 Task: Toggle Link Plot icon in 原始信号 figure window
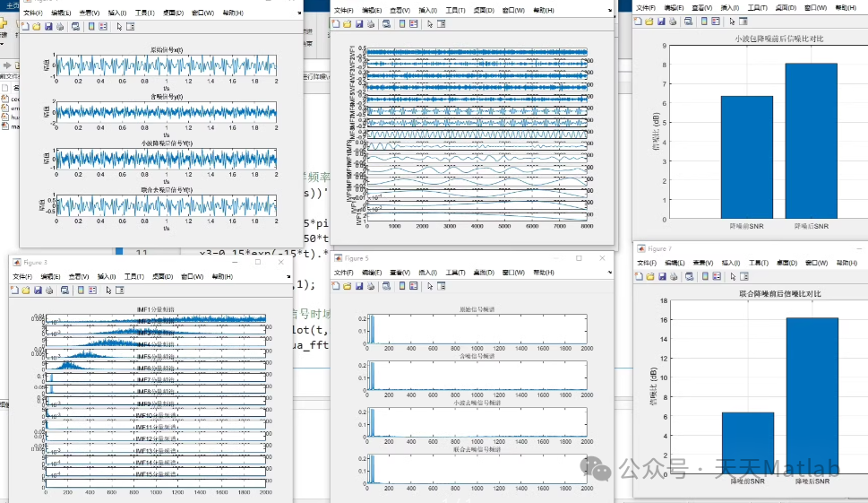coord(76,27)
